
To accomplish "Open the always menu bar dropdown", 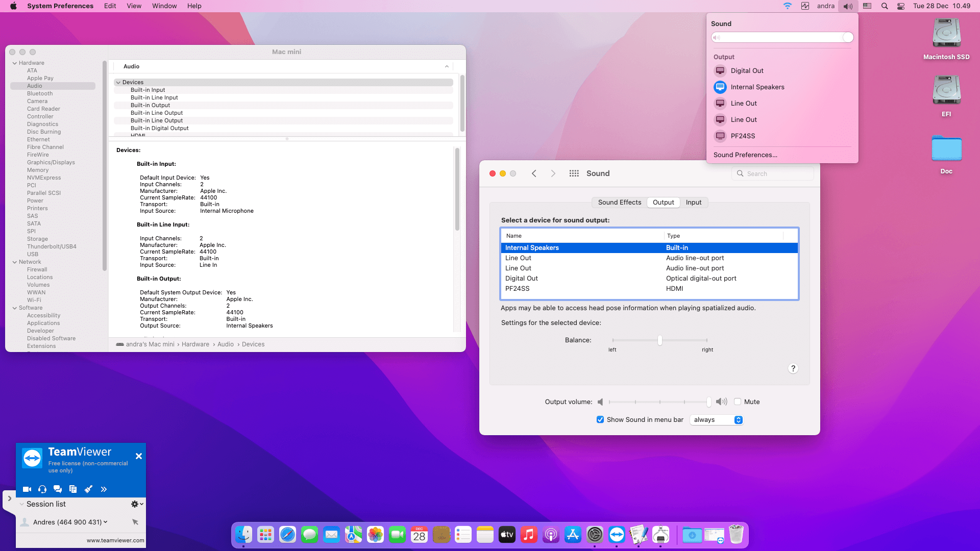I will click(x=717, y=420).
